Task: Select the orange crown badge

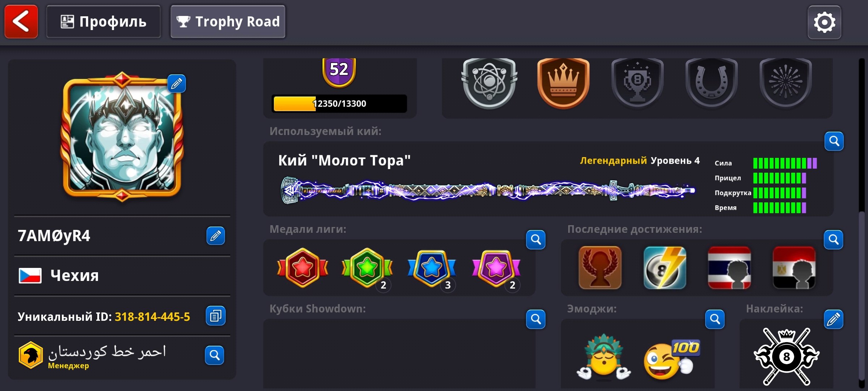Action: click(563, 83)
